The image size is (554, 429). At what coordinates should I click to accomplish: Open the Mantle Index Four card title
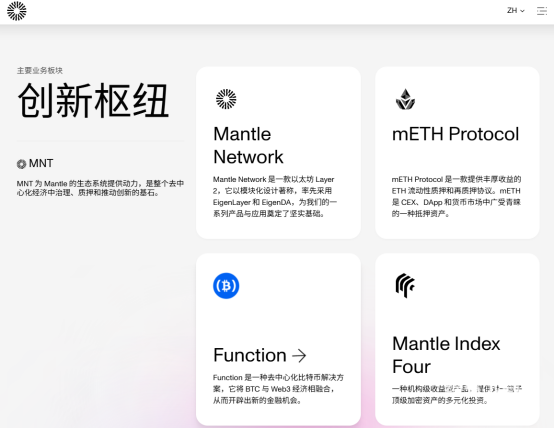446,355
